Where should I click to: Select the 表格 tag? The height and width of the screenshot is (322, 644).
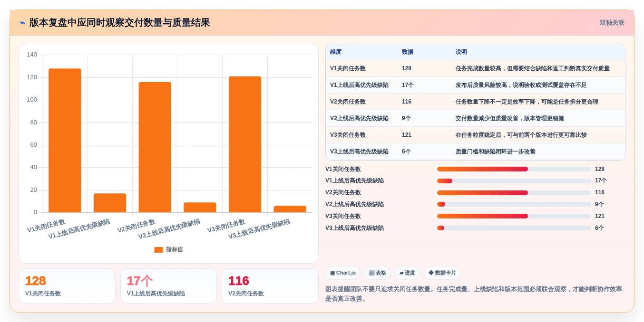click(378, 273)
